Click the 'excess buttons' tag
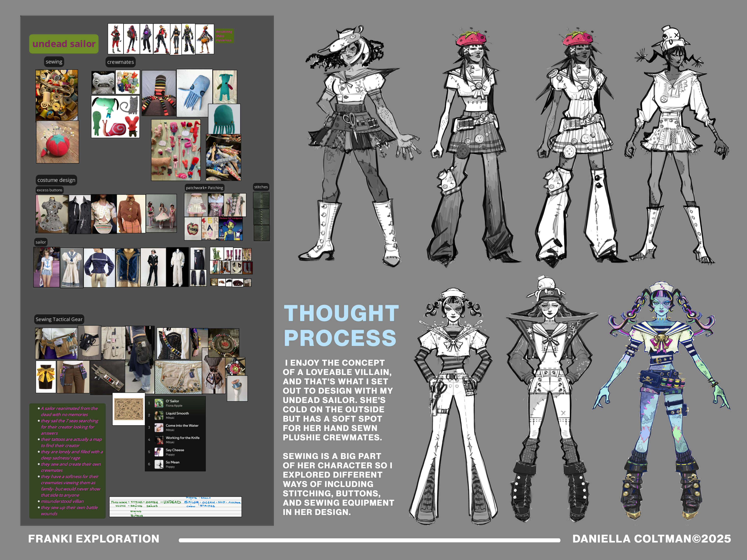This screenshot has height=560, width=747. (49, 190)
